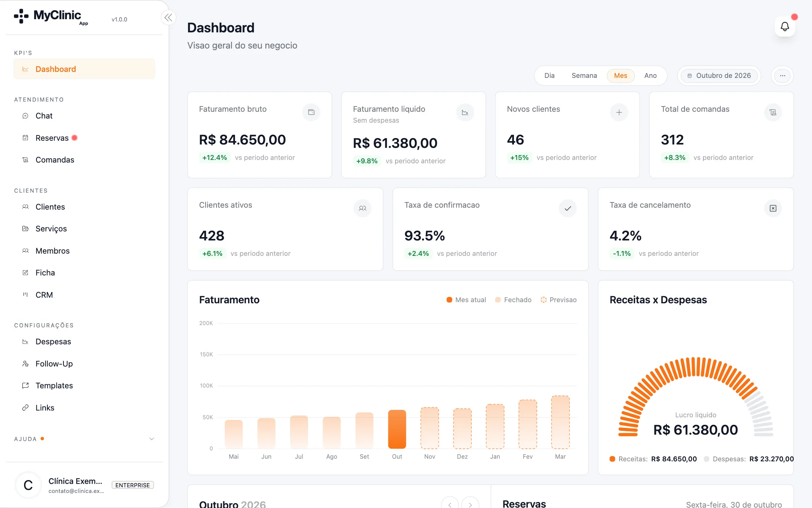Toggle Mes atual legend in Faturamento chart
The height and width of the screenshot is (508, 812).
466,300
